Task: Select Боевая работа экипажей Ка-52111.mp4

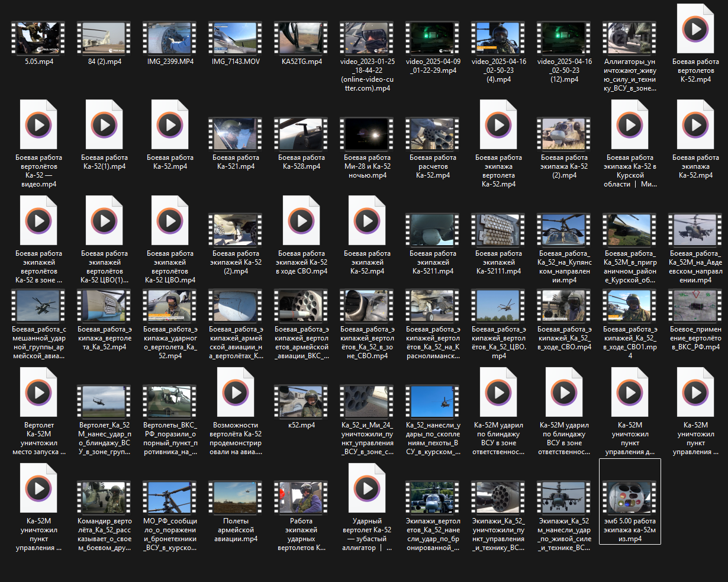Action: tap(498, 230)
